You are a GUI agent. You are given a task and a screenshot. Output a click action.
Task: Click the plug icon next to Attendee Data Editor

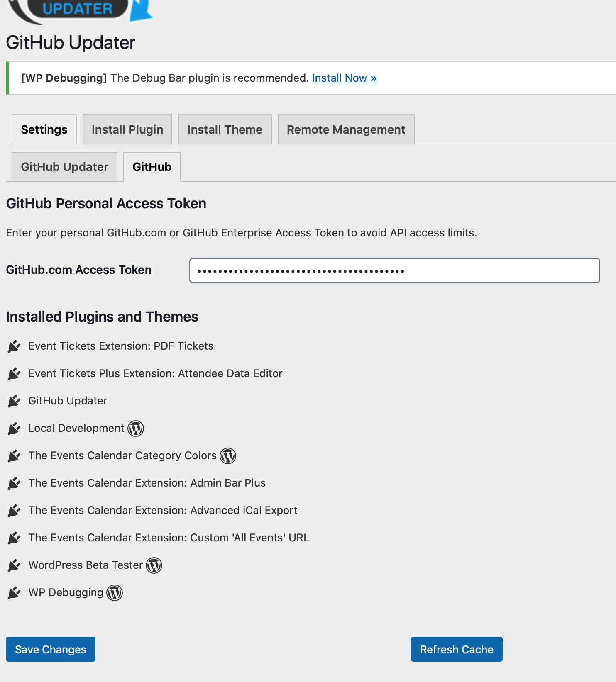point(14,373)
